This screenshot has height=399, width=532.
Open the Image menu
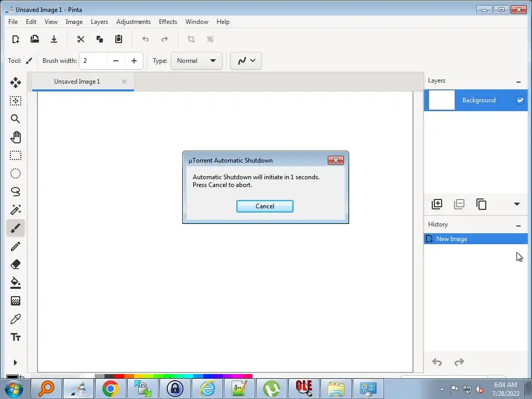point(74,22)
